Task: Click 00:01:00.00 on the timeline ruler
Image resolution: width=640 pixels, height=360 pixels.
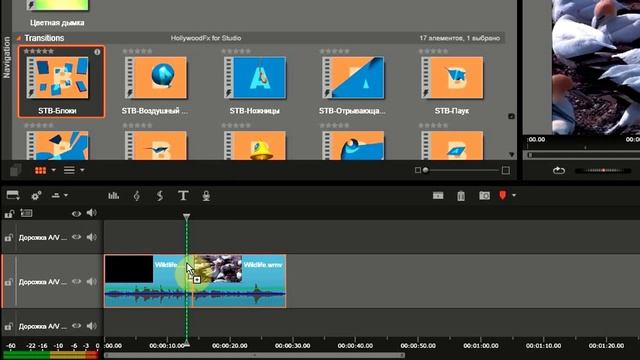Action: (x=481, y=346)
